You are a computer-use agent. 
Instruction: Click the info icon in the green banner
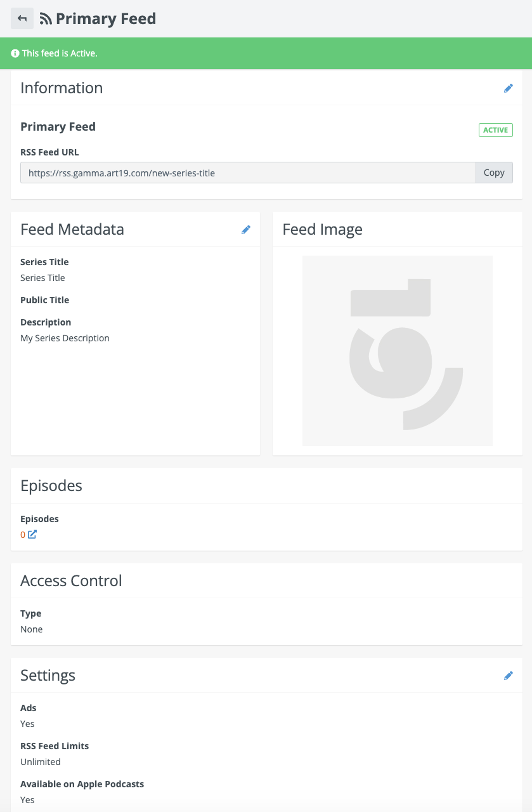tap(15, 53)
